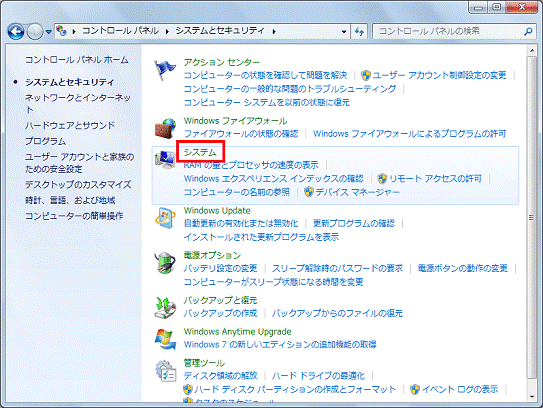Open Windows Anytime Upgrade heading
Screen dimensions: 543x408
(x=238, y=331)
